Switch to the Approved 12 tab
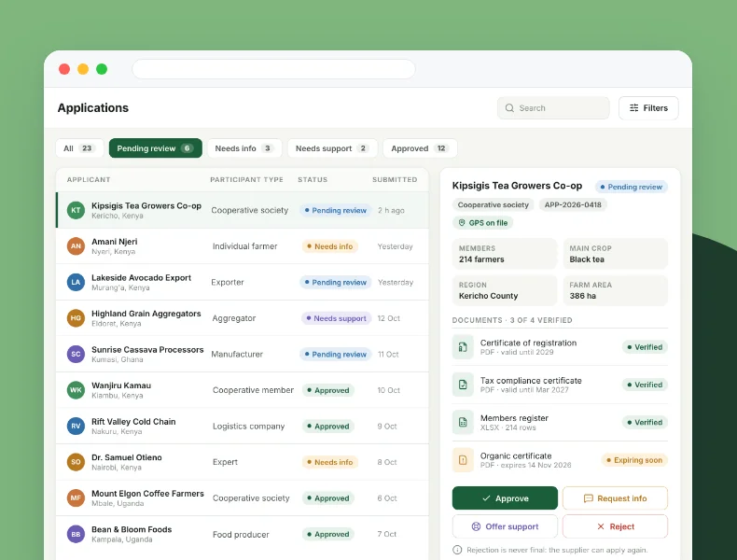 (420, 148)
